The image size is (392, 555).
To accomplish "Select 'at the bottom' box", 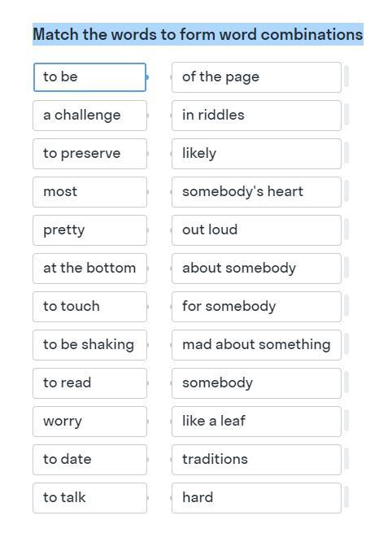I will [x=89, y=269].
